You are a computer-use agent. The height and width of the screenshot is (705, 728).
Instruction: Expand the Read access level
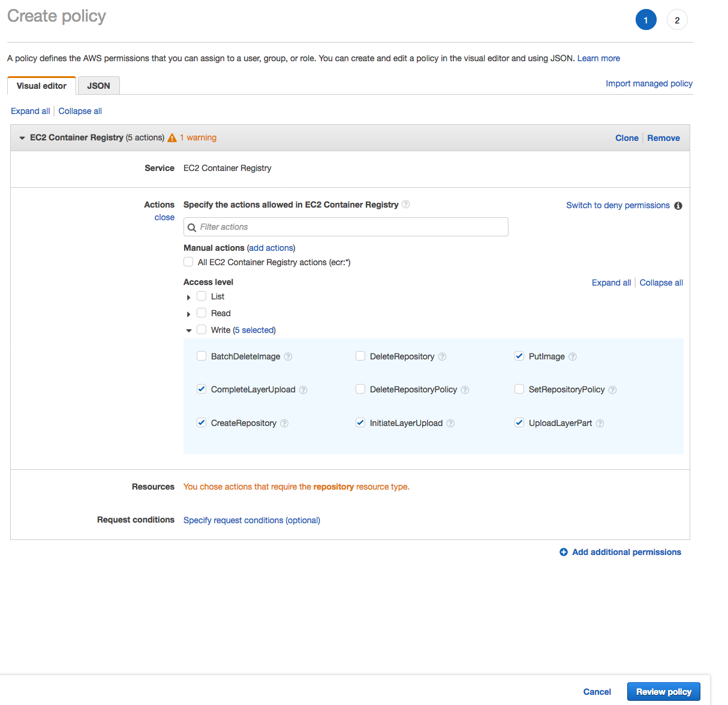[x=188, y=314]
